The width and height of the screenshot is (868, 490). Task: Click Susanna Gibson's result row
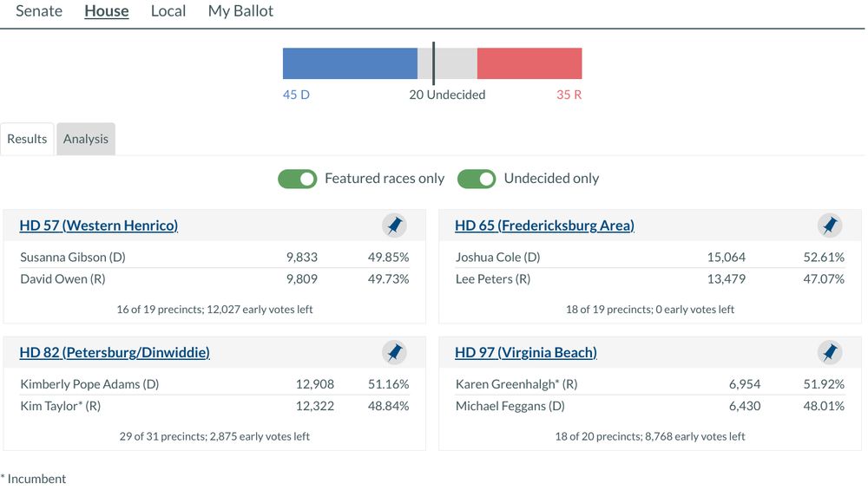(x=214, y=258)
